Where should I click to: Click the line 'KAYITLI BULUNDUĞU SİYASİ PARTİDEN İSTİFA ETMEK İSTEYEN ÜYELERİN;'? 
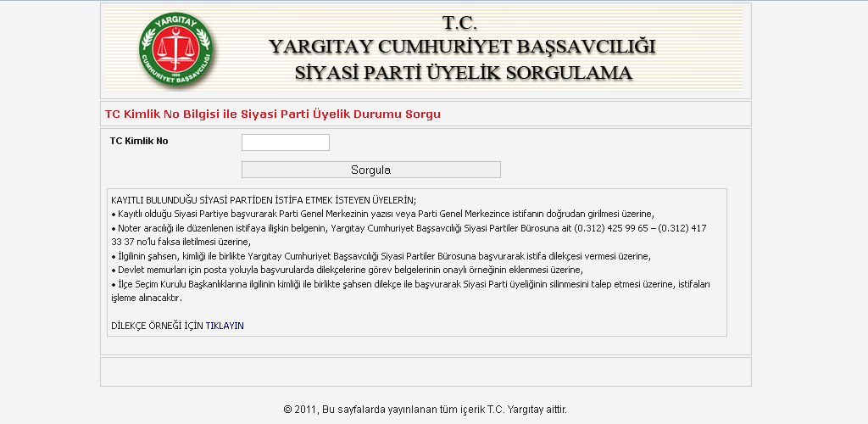coord(264,200)
